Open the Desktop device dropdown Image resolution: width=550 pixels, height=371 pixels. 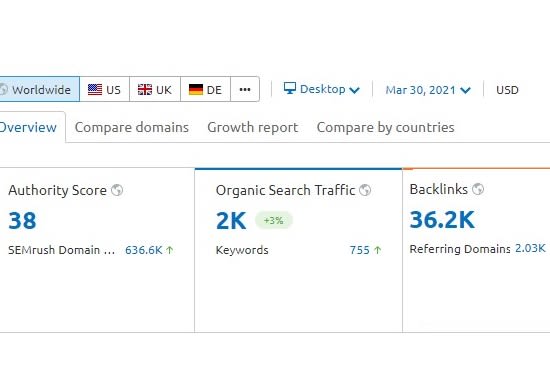click(x=322, y=89)
